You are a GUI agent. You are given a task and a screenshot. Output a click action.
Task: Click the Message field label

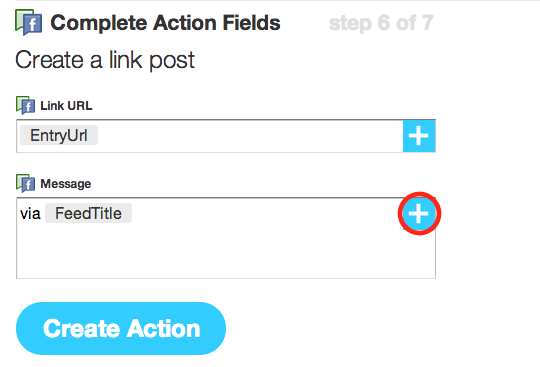(66, 184)
